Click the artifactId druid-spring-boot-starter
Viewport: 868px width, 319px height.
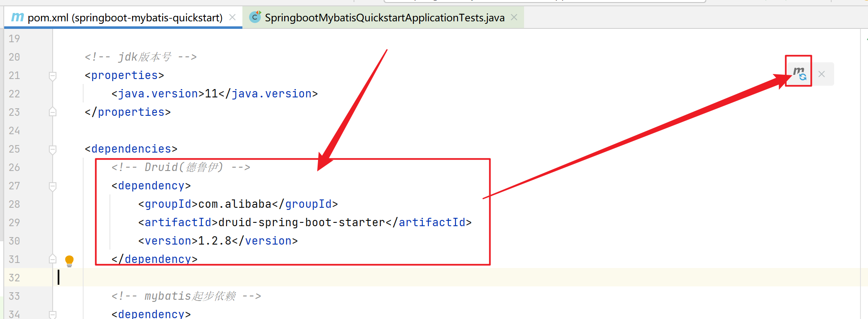coord(302,222)
